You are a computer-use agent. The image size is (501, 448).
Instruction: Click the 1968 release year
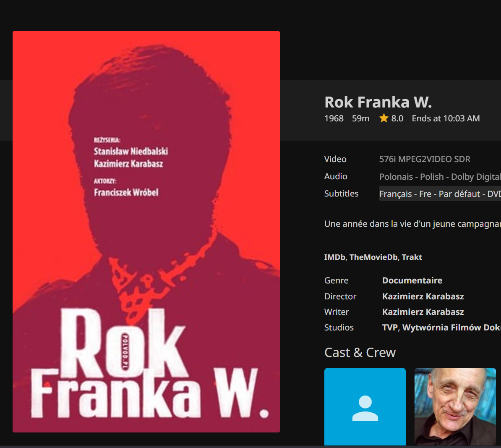tap(334, 118)
